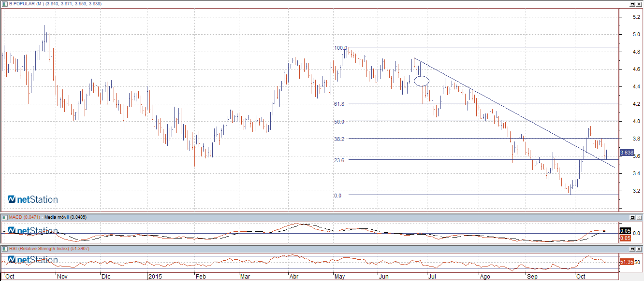Select the ellipse annotation on the price chart
Image resolution: width=644 pixels, height=281 pixels.
(x=422, y=81)
